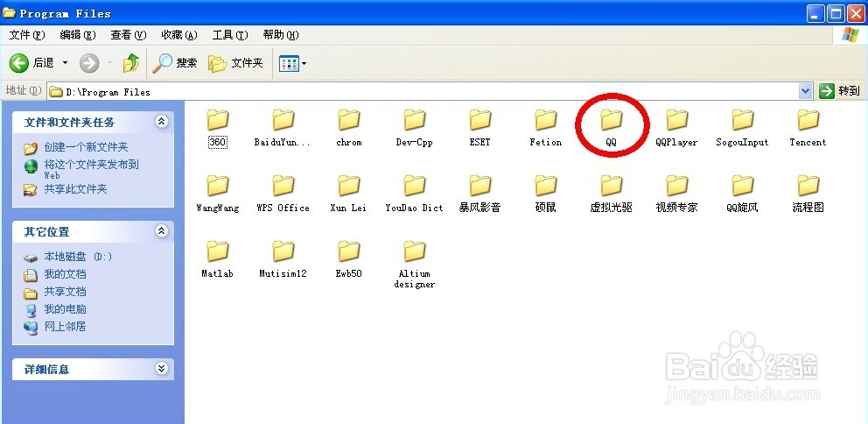This screenshot has height=424, width=868.
Task: Select the Matlab folder
Action: point(218,259)
